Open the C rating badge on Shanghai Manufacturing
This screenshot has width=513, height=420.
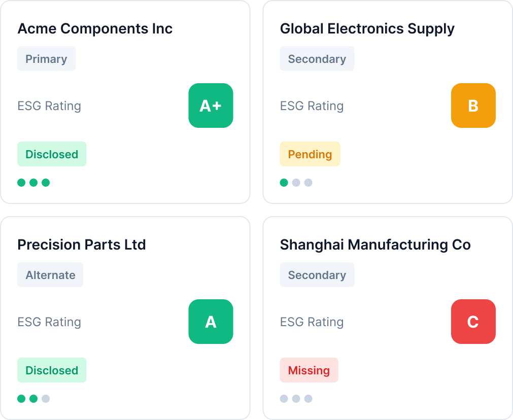coord(473,322)
